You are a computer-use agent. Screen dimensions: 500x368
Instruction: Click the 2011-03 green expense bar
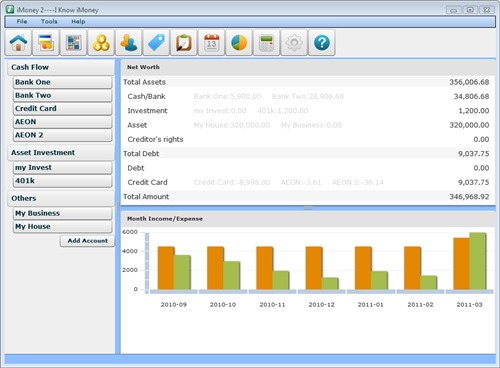[x=478, y=261]
